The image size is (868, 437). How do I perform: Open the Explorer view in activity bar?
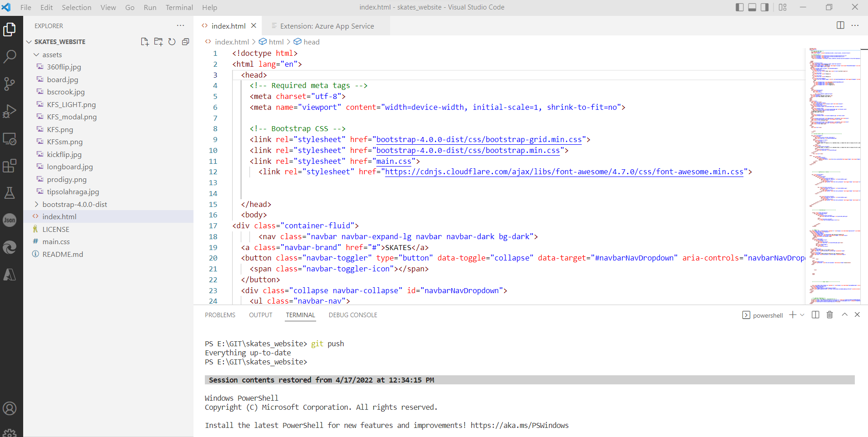click(x=10, y=29)
